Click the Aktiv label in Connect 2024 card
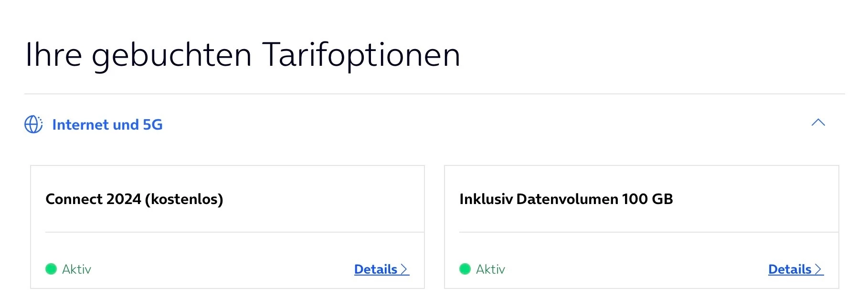Image resolution: width=868 pixels, height=297 pixels. pos(76,269)
